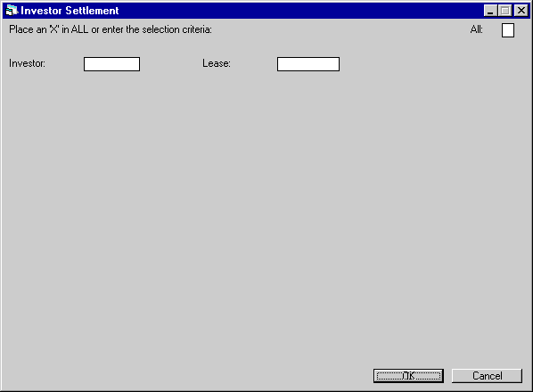Tick the All selection box
Image resolution: width=533 pixels, height=392 pixels.
(508, 30)
